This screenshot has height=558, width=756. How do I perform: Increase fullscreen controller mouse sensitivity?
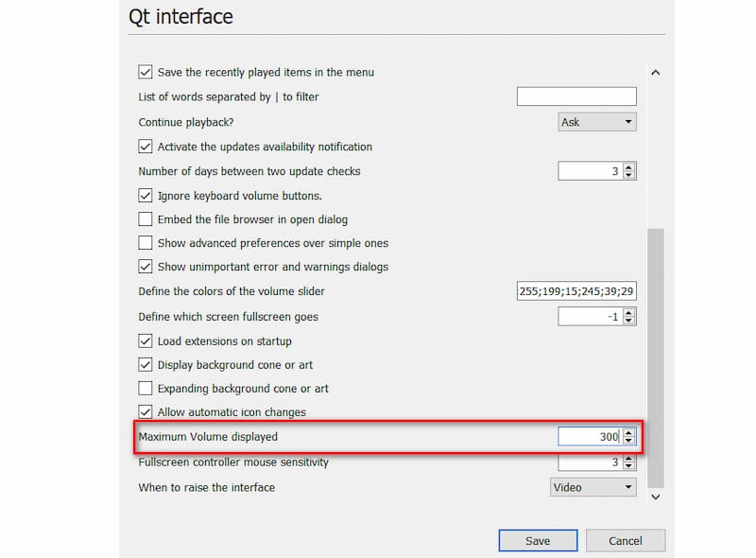pos(629,459)
